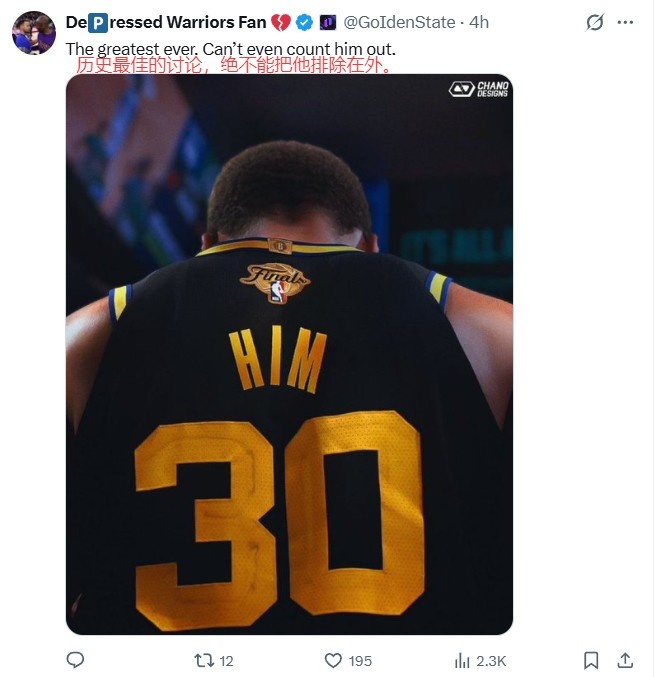Click the Chano Designs watermark logo
The height and width of the screenshot is (677, 655).
(x=479, y=89)
